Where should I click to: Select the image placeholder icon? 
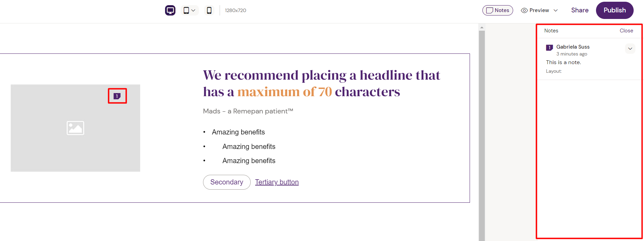[75, 128]
